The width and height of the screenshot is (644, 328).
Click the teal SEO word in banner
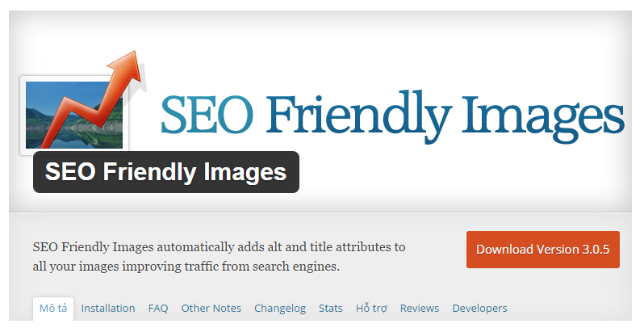coord(207,114)
